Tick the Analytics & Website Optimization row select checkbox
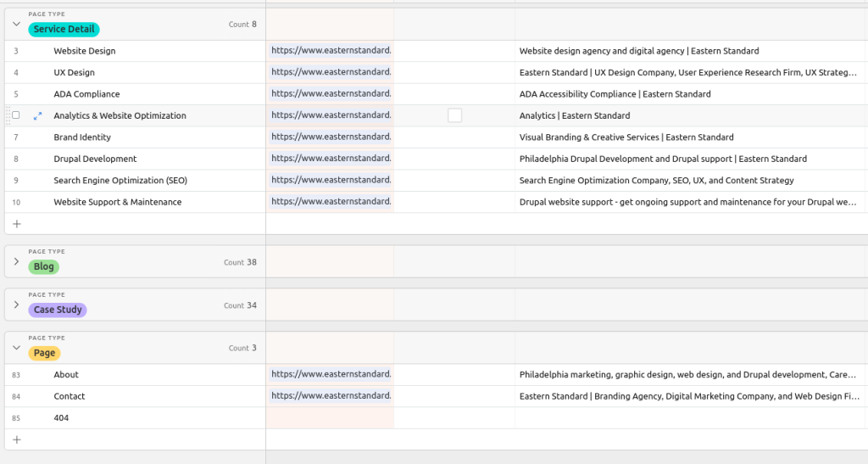Image resolution: width=868 pixels, height=464 pixels. pos(16,115)
